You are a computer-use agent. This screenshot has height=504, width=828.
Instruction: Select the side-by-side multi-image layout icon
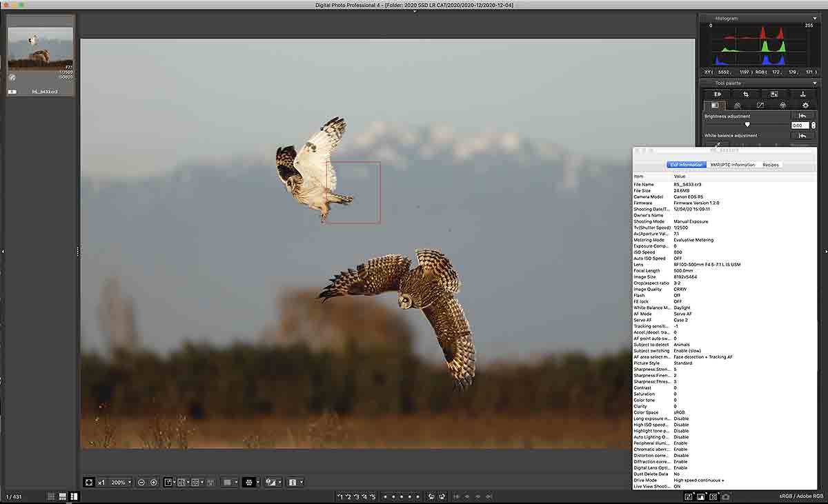click(x=195, y=483)
